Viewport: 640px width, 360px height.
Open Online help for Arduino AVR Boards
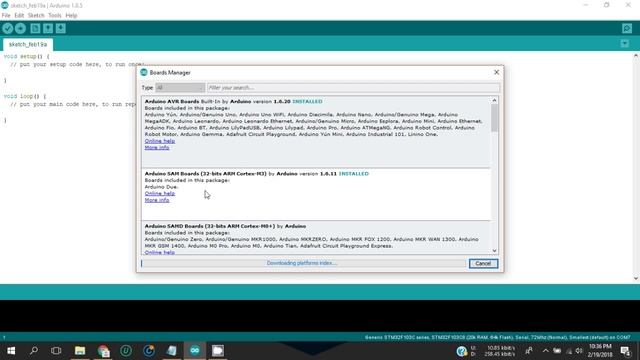[160, 141]
